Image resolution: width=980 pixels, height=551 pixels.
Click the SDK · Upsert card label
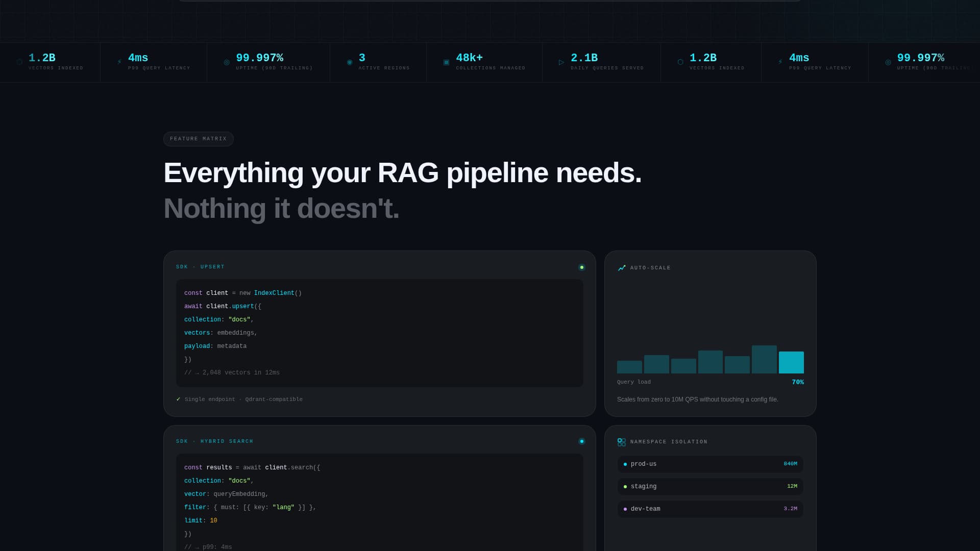tap(200, 267)
